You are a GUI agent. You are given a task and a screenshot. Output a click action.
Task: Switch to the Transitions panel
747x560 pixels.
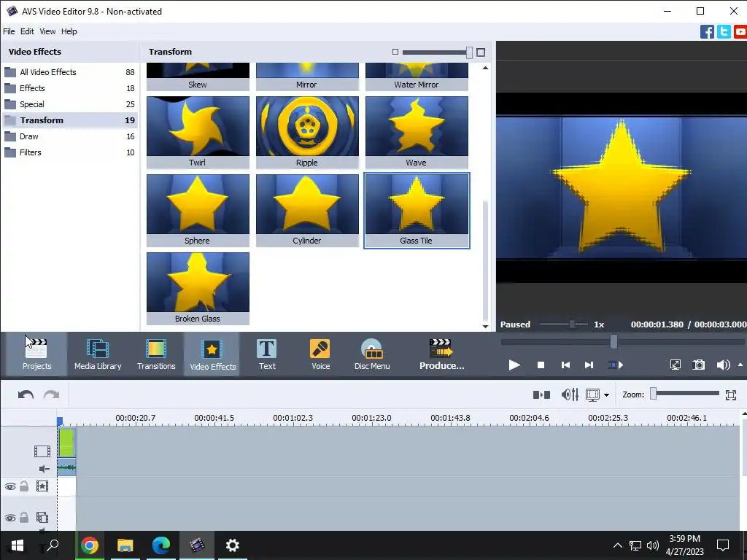(x=156, y=354)
